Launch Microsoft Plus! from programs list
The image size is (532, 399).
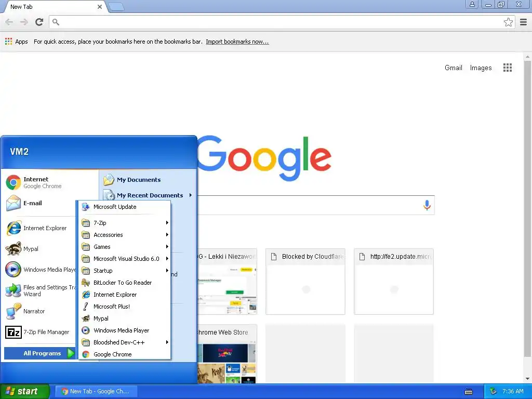(x=125, y=307)
